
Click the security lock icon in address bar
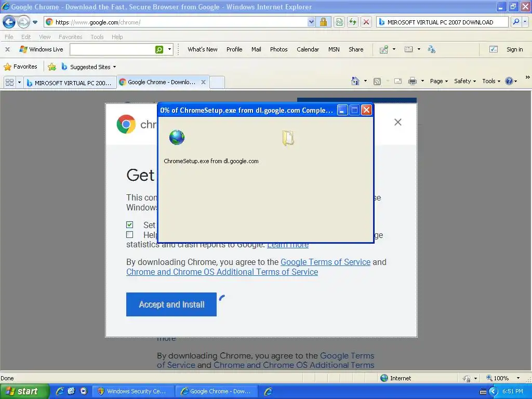click(x=323, y=22)
